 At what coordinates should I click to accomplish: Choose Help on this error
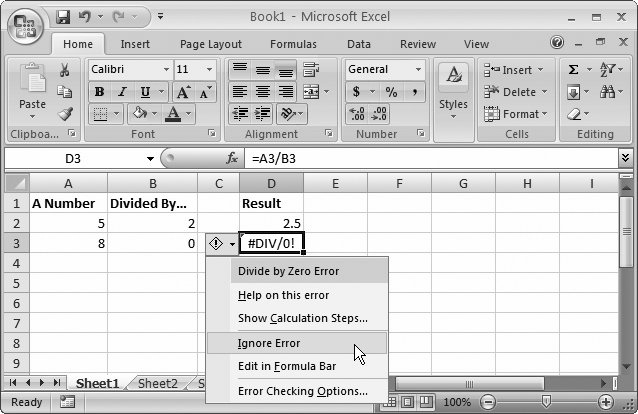[297, 295]
